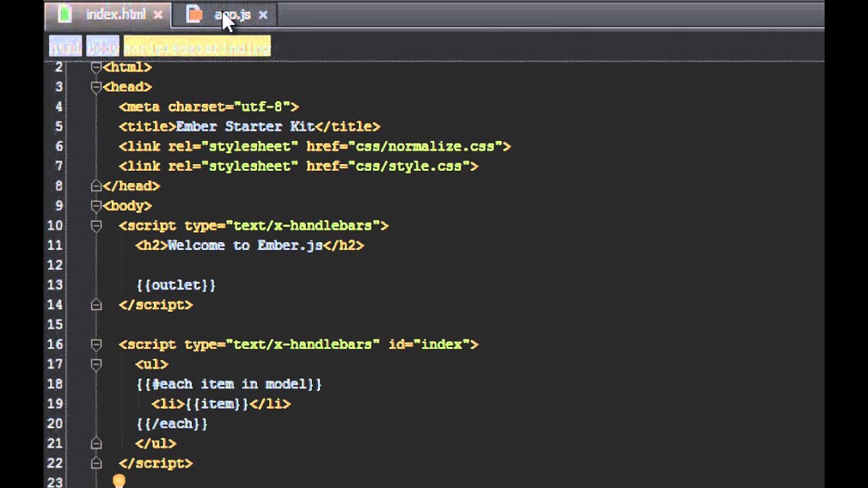Collapse the <head> block at line 3
The width and height of the screenshot is (868, 488).
pyautogui.click(x=96, y=87)
